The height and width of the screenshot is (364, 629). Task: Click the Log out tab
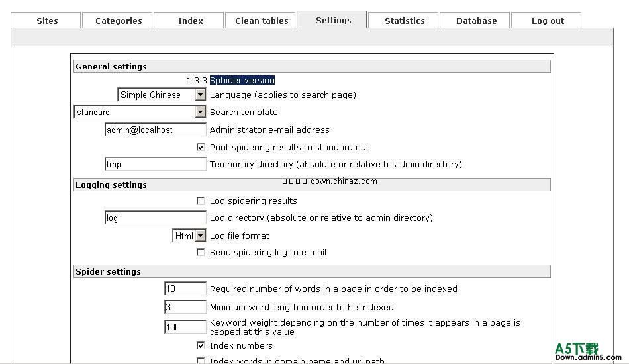tap(548, 21)
